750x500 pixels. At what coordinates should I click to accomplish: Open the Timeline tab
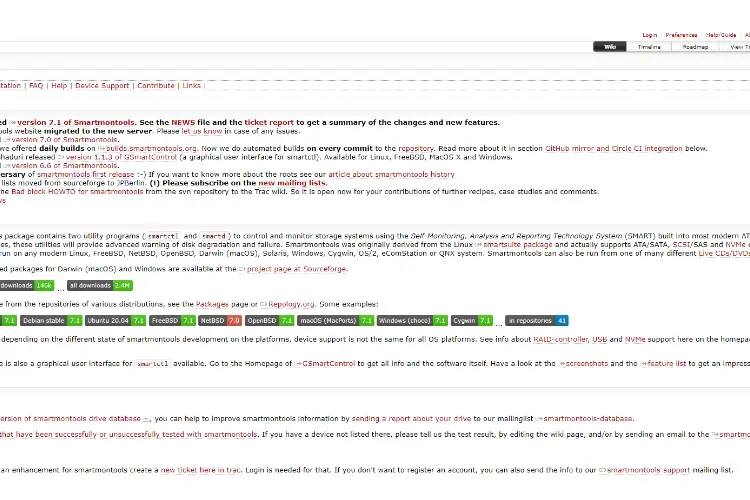(649, 46)
